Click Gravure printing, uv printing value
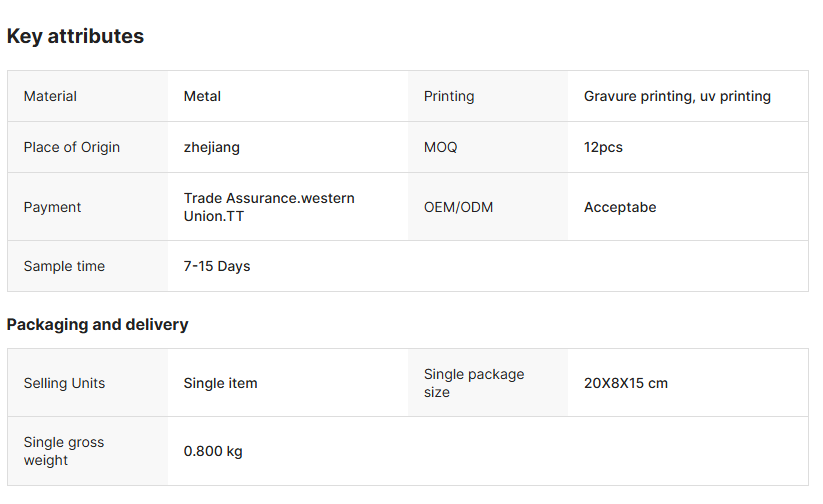 pyautogui.click(x=677, y=96)
